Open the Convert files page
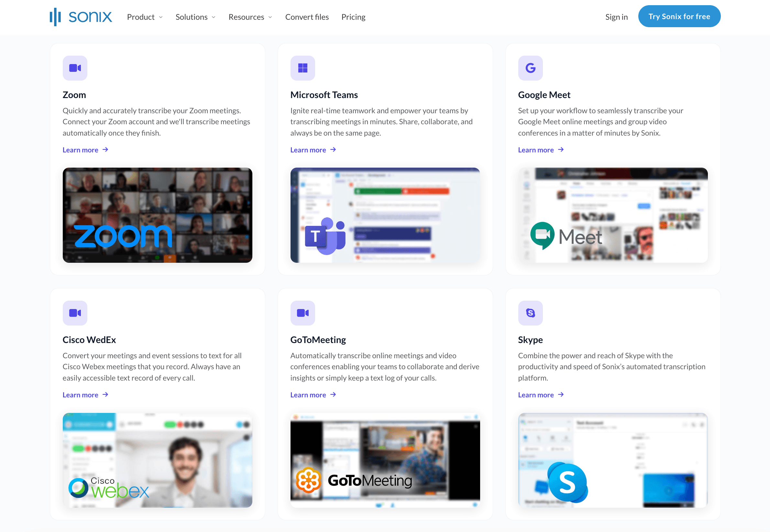 (307, 17)
